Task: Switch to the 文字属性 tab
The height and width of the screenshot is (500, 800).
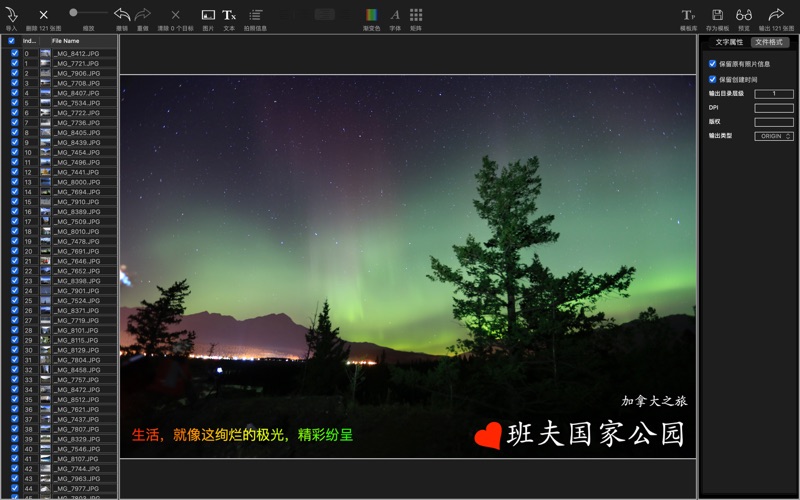Action: (729, 42)
